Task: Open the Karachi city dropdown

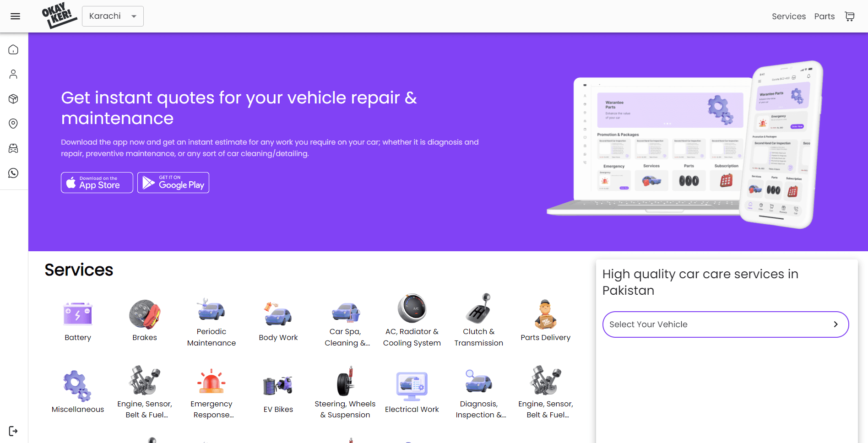Action: (113, 16)
